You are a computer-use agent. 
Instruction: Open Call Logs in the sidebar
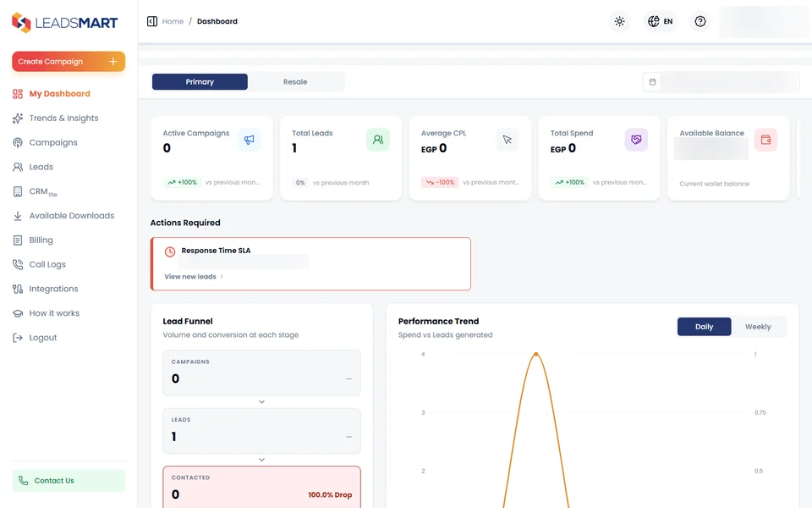[47, 264]
